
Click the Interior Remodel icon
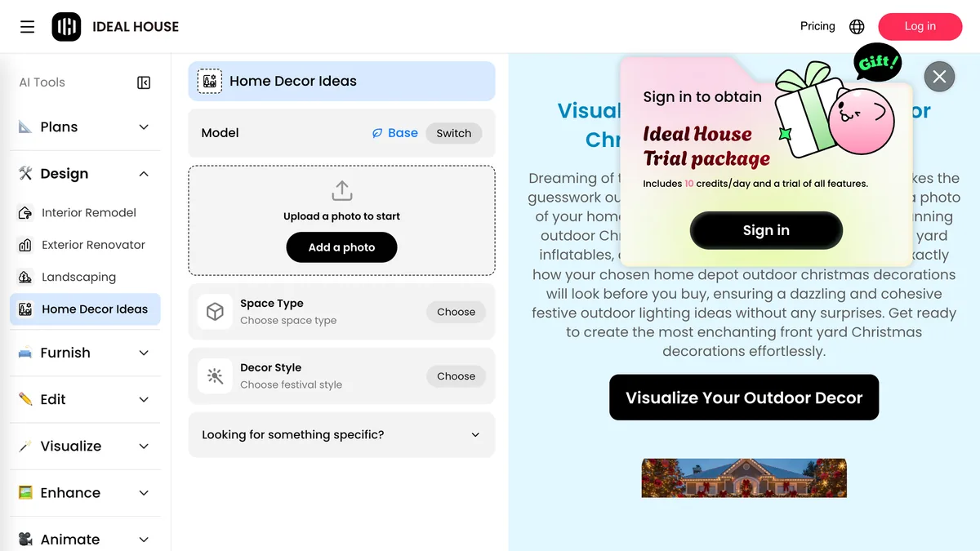(25, 213)
